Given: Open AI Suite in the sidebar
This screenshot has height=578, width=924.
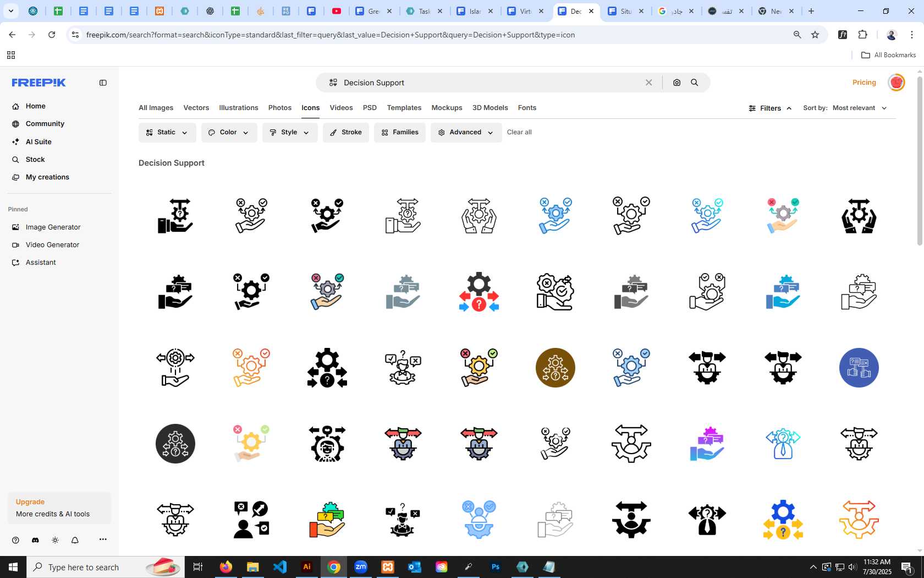Looking at the screenshot, I should [x=38, y=142].
